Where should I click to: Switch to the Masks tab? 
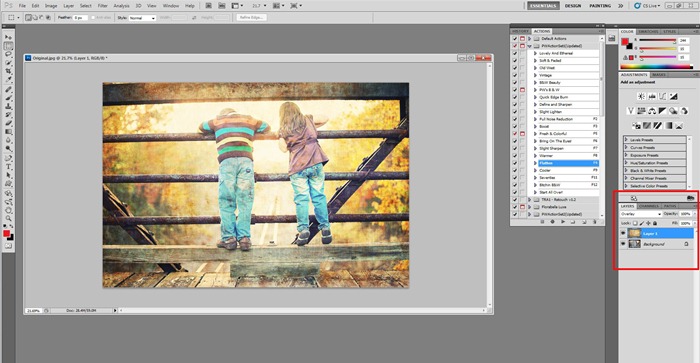659,75
